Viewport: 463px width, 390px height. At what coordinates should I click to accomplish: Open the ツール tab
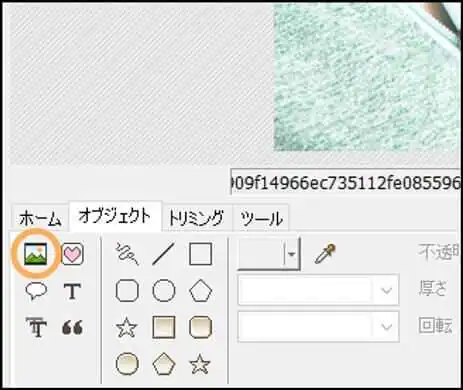click(261, 219)
